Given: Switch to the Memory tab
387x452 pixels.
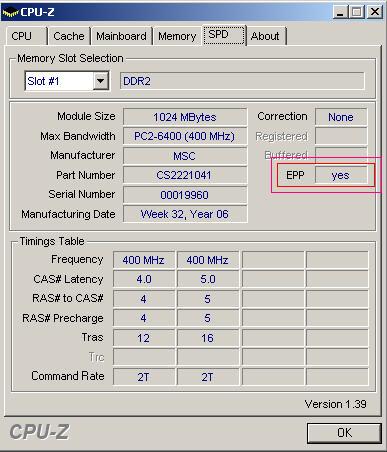Looking at the screenshot, I should click(177, 36).
